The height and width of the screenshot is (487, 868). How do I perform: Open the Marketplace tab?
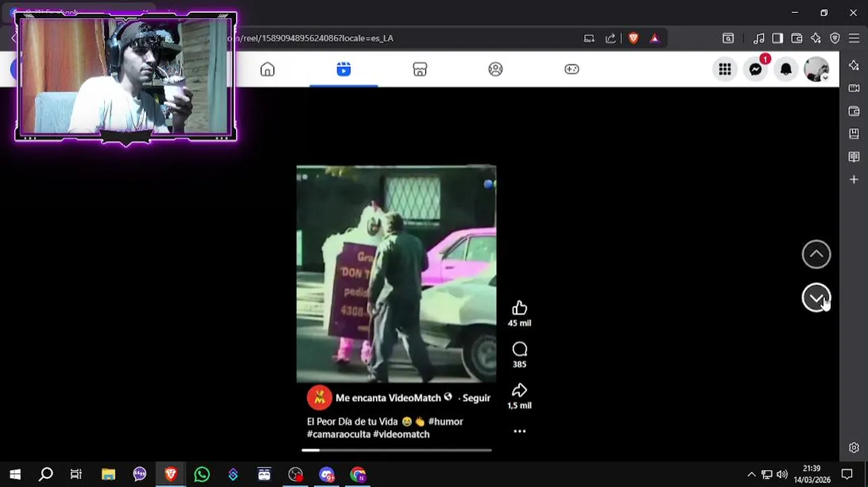pos(420,69)
